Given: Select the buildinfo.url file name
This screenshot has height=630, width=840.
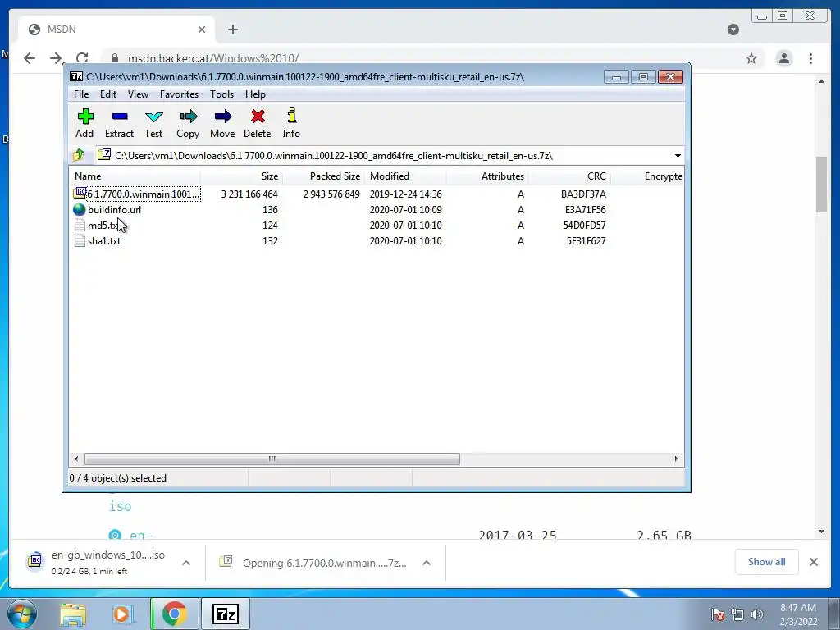Looking at the screenshot, I should click(x=115, y=209).
